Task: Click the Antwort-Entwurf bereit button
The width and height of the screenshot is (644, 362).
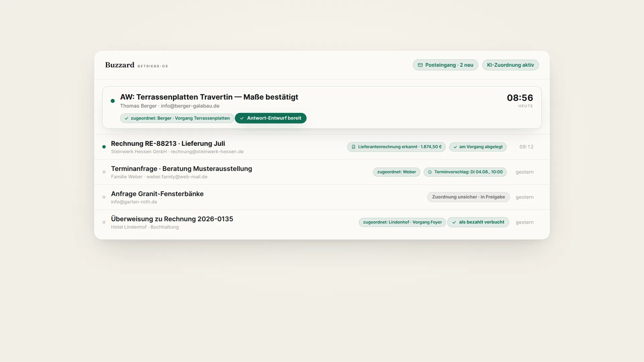Action: (x=271, y=118)
